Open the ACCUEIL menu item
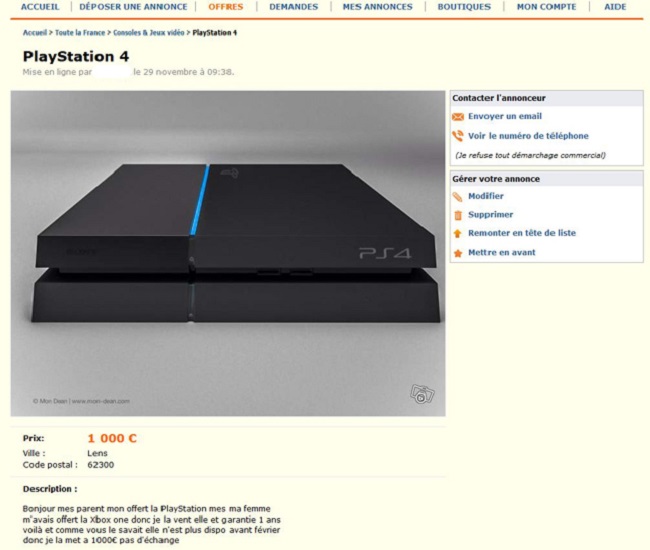Screen dimensions: 650x550 pos(40,7)
